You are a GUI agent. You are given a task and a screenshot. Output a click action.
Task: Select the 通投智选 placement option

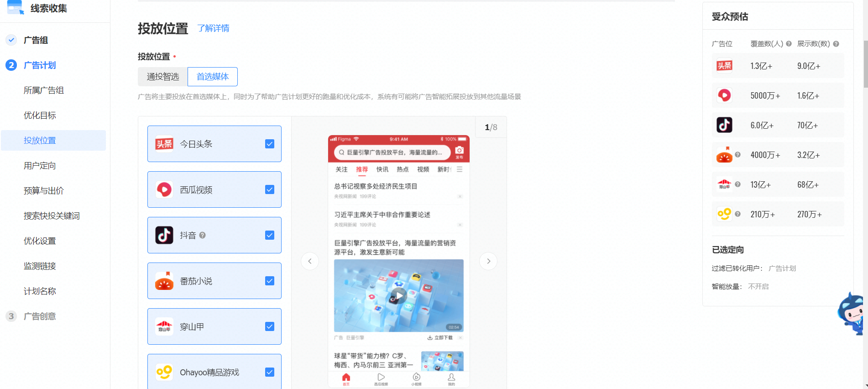coord(163,77)
